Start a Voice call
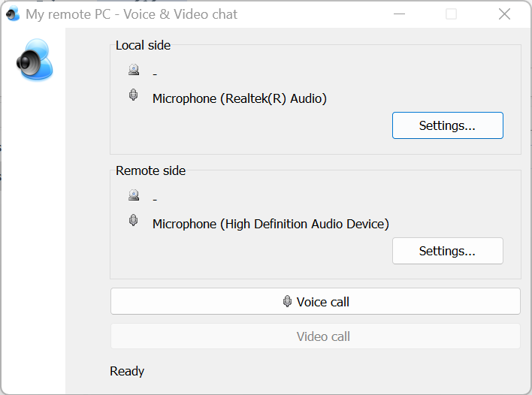 (316, 301)
